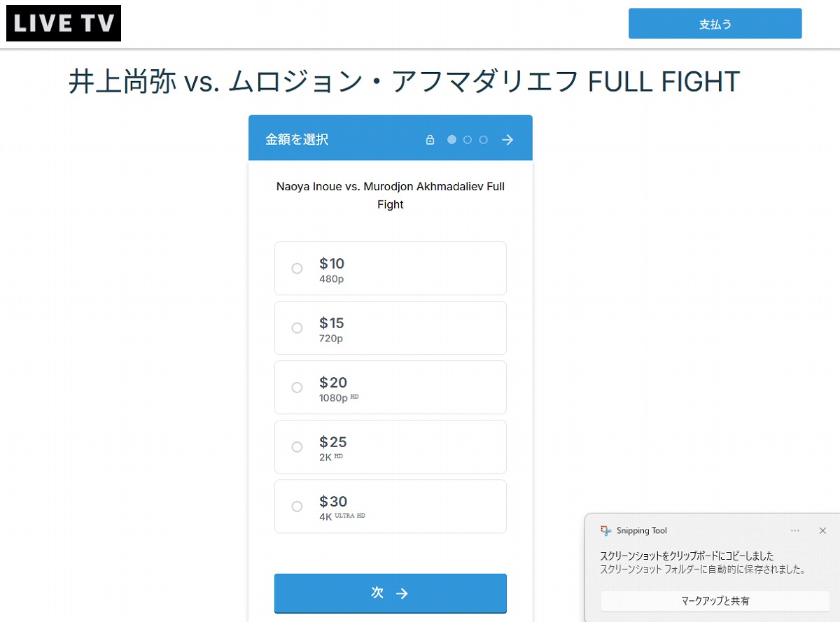Viewport: 840px width, 622px height.
Task: Select the $10 480p radio button
Action: 297,269
